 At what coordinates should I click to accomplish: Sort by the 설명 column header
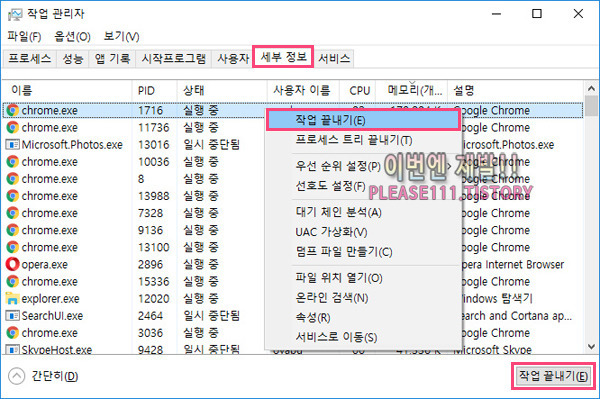click(515, 91)
